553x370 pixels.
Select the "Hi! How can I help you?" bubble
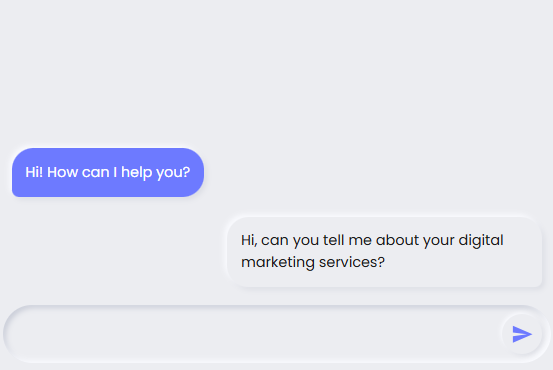[x=108, y=172]
